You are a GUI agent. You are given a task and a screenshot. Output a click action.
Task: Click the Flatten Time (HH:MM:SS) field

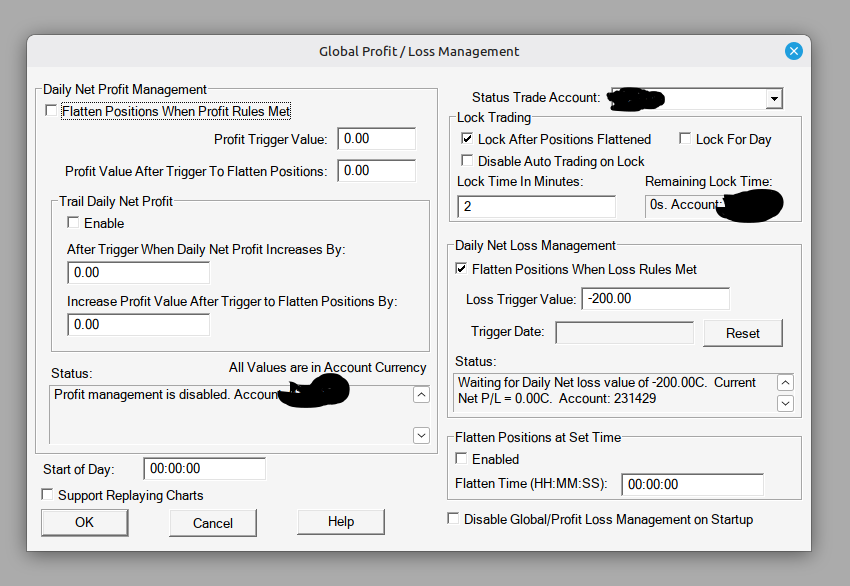pos(692,484)
